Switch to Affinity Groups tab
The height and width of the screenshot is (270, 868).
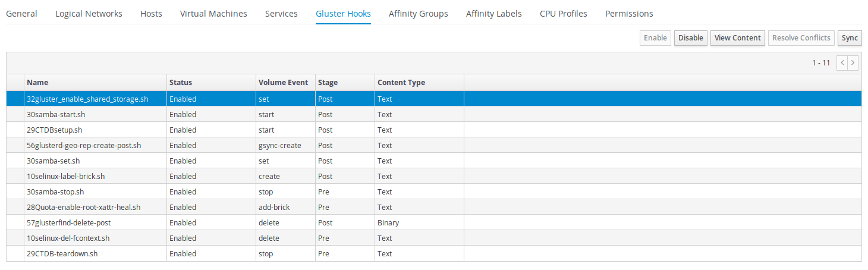point(418,14)
